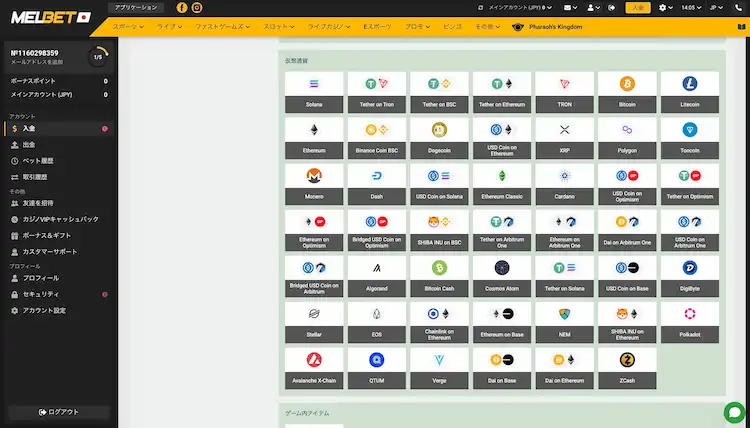
Task: Open ボーナス&ギフト sidebar item
Action: point(59,235)
